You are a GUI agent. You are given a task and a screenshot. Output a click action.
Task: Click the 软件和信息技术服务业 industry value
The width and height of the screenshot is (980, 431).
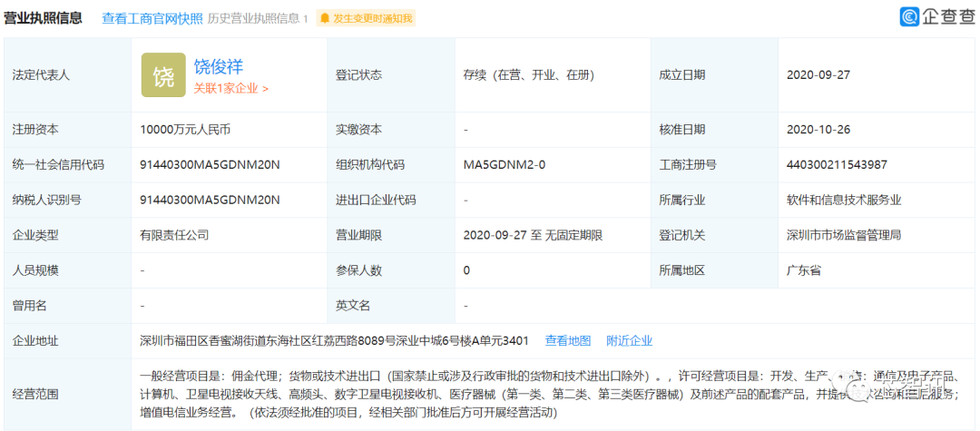[844, 200]
